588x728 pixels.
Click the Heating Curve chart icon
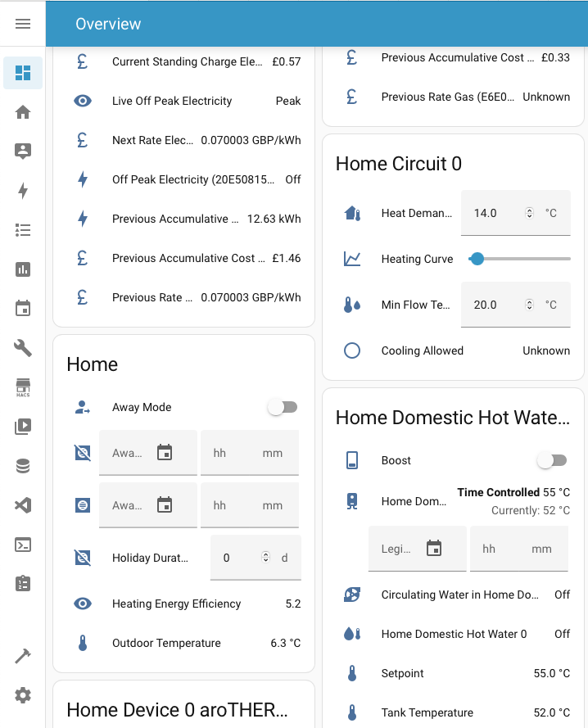click(352, 259)
